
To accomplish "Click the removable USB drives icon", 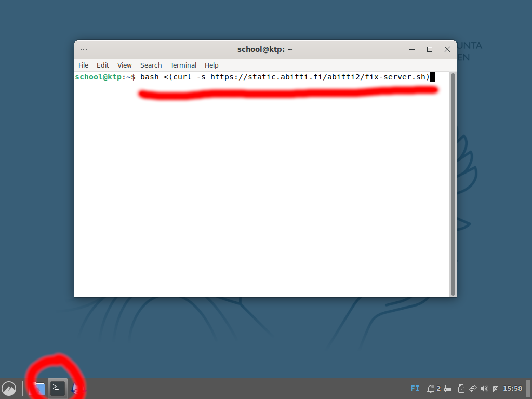I will (460, 389).
